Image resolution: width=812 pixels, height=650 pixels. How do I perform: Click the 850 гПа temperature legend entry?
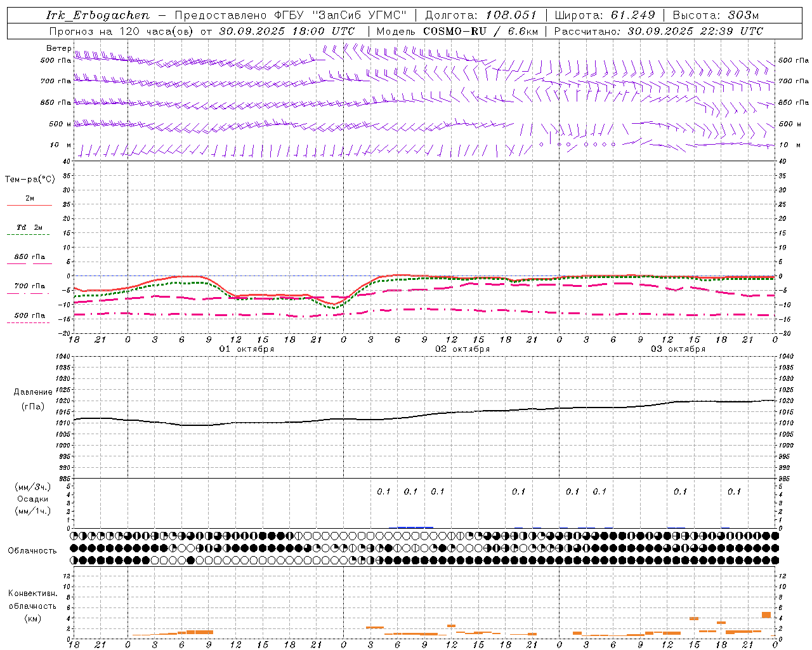click(30, 257)
